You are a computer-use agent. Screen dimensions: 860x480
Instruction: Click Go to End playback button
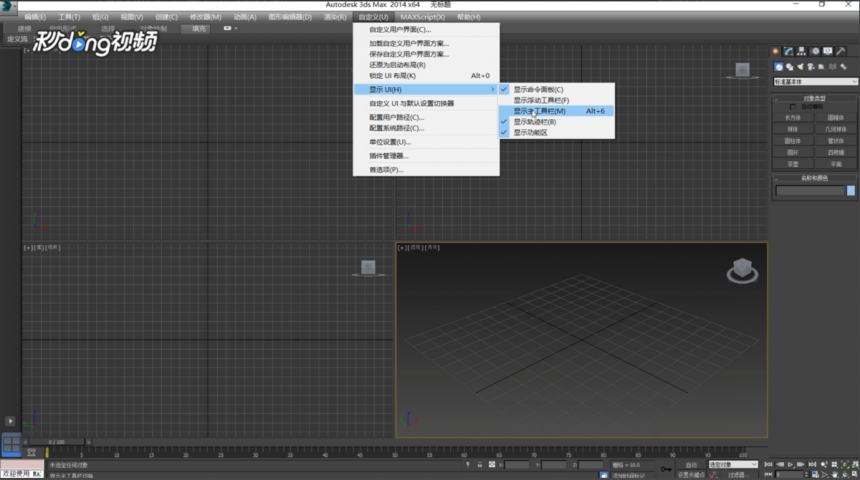point(812,465)
